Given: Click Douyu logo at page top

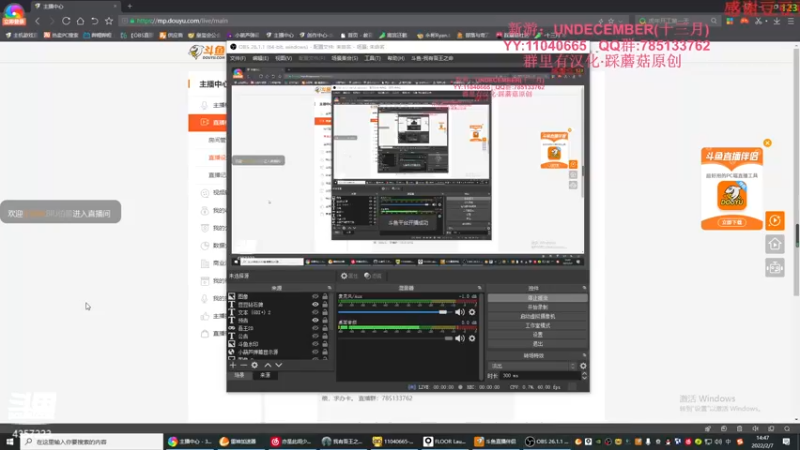Looking at the screenshot, I should tap(207, 52).
